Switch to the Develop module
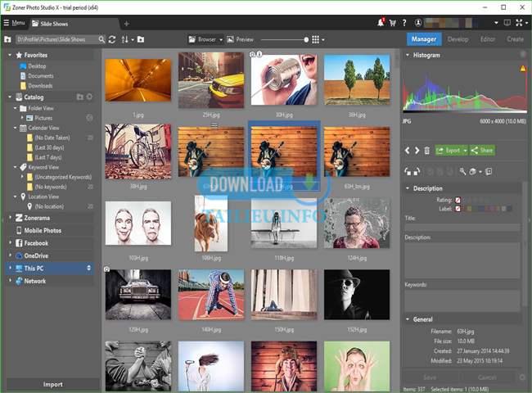532x393 pixels. (x=458, y=39)
